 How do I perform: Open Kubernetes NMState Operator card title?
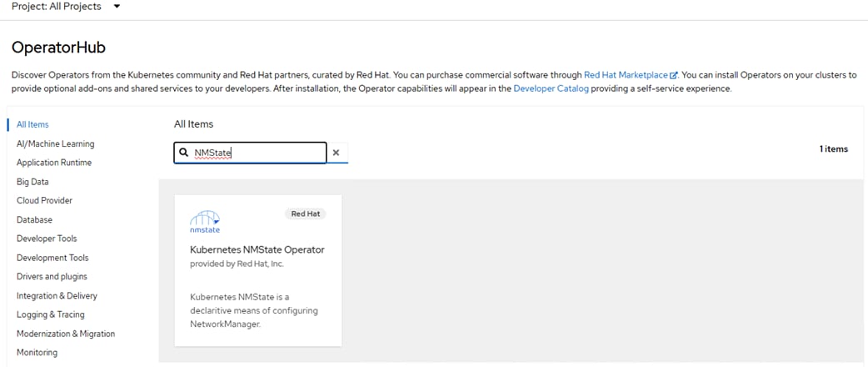(x=257, y=249)
